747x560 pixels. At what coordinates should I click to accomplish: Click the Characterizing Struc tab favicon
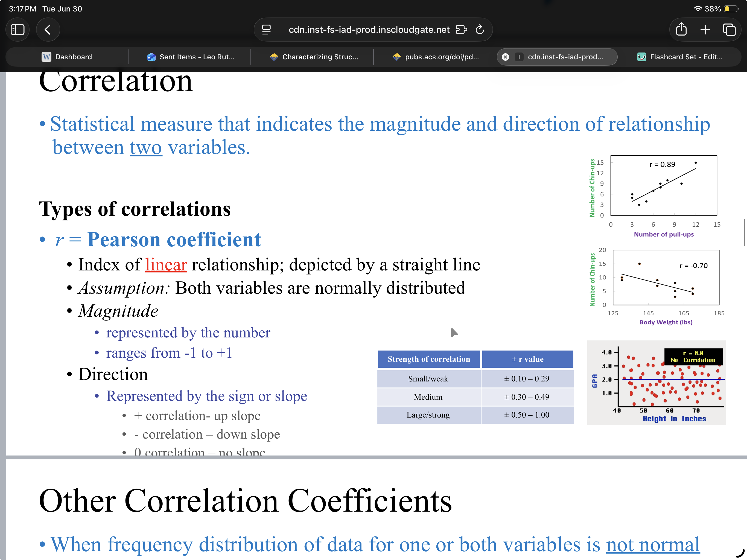pyautogui.click(x=274, y=57)
